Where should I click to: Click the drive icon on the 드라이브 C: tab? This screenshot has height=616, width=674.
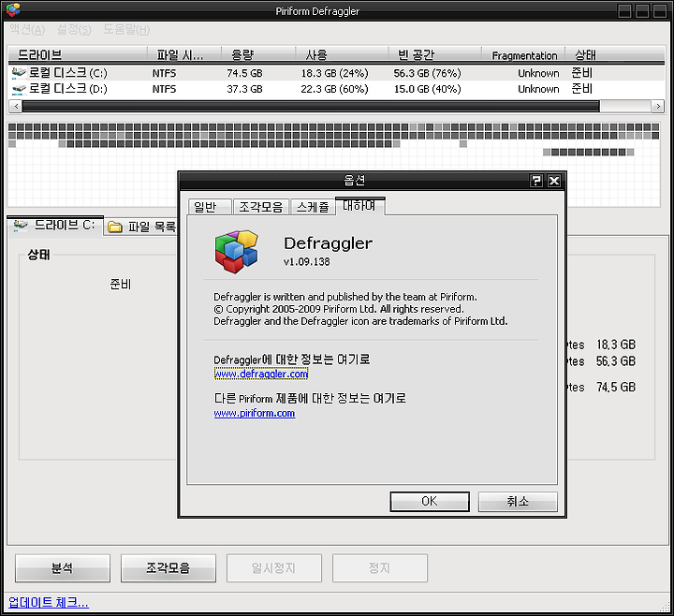[21, 226]
